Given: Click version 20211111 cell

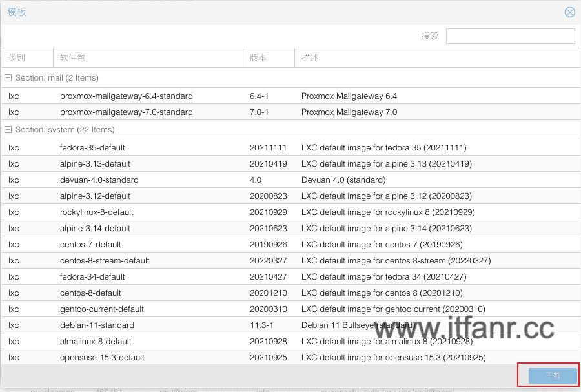Looking at the screenshot, I should point(269,147).
